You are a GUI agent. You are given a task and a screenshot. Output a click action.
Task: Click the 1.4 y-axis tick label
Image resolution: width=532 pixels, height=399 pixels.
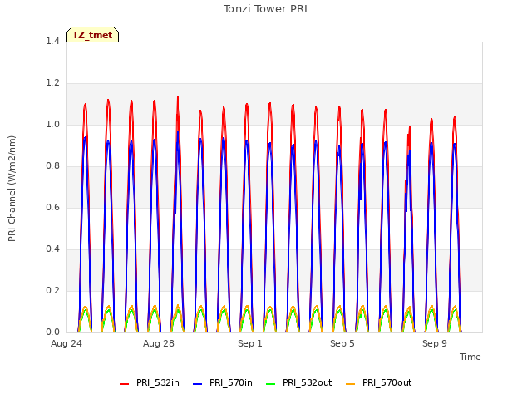point(52,42)
